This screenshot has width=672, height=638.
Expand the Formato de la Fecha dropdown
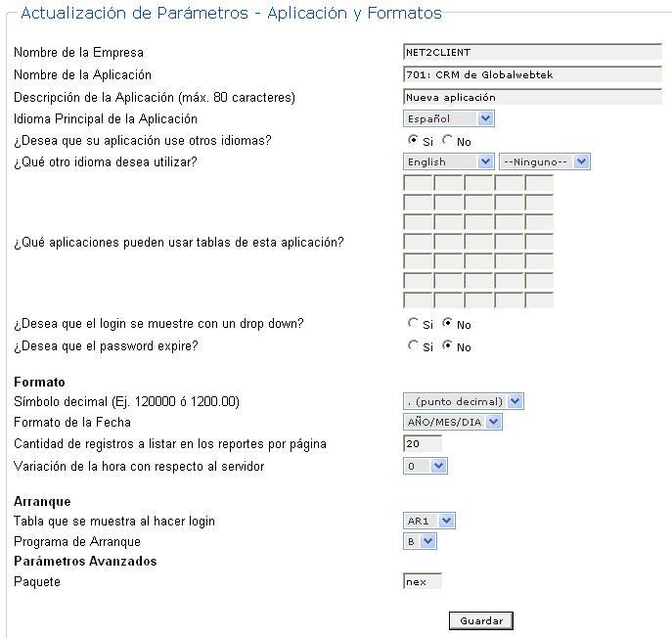point(452,423)
